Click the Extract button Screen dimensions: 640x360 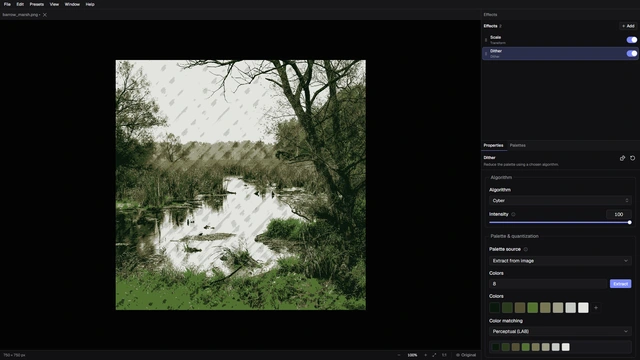(620, 284)
